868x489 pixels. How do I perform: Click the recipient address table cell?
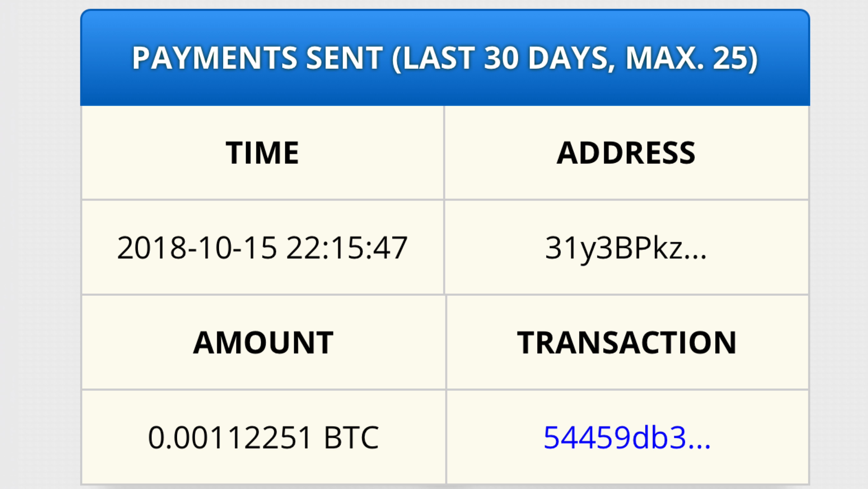click(x=626, y=247)
